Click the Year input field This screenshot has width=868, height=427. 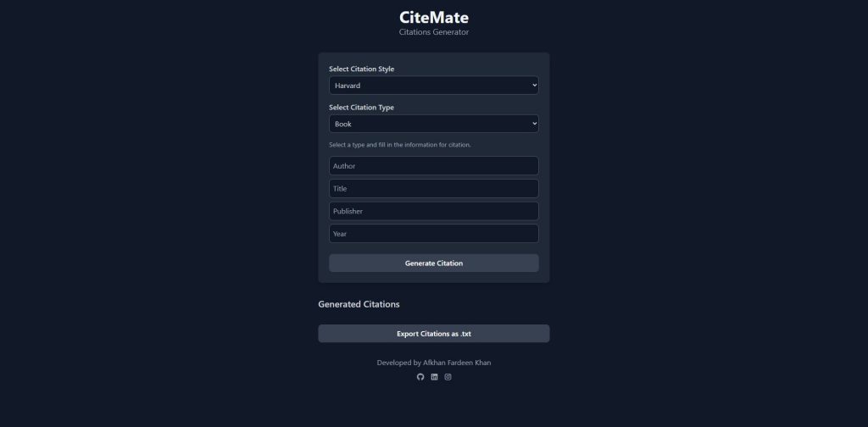tap(433, 234)
